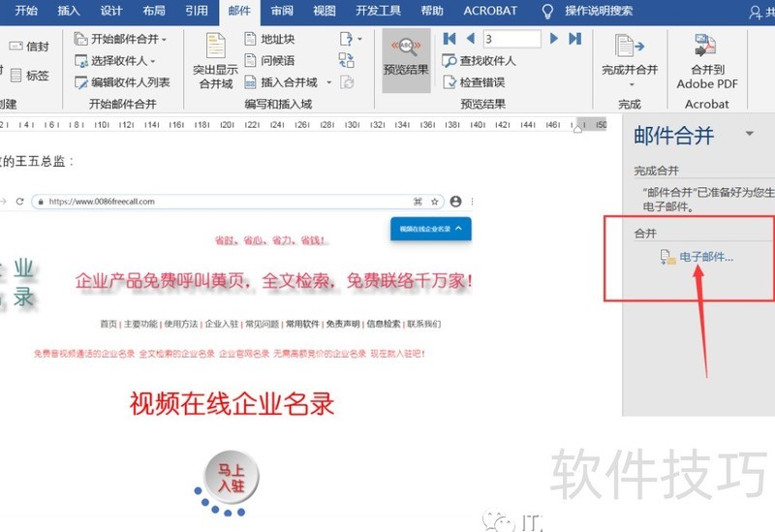This screenshot has height=532, width=775.
Task: Click the translate icon in embedded browser
Action: (418, 202)
